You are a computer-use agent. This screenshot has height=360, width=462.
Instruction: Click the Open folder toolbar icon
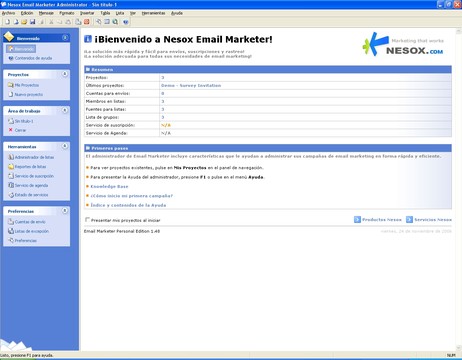tap(24, 22)
